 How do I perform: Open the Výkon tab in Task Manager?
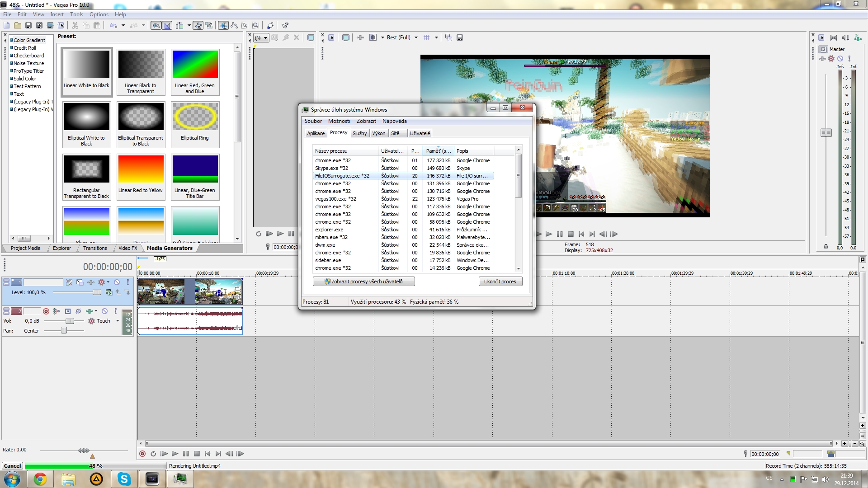[x=378, y=133]
